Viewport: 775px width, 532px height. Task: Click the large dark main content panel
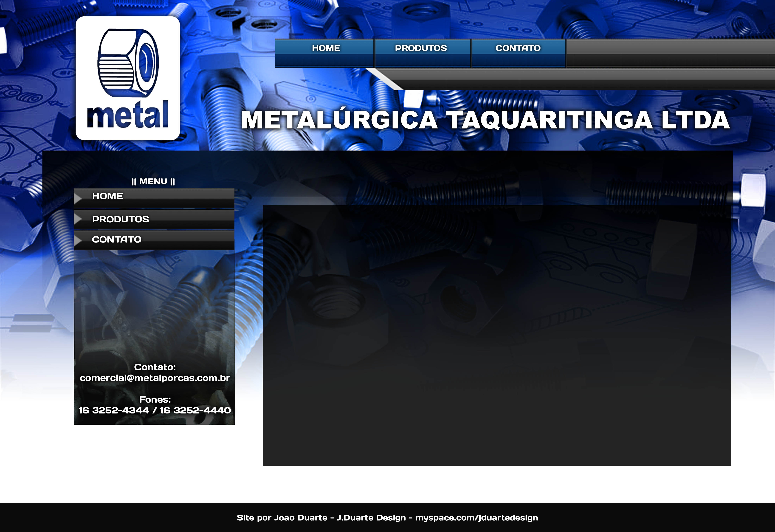497,336
